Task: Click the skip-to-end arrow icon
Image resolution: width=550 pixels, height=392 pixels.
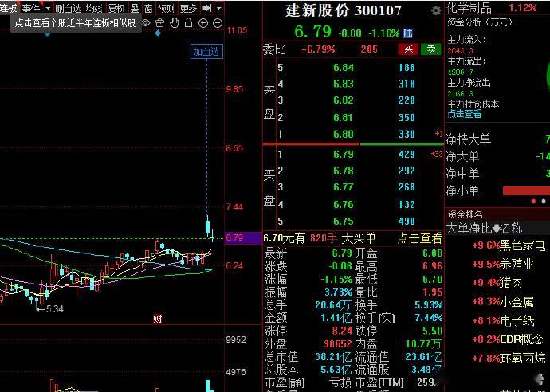Action: pyautogui.click(x=207, y=8)
